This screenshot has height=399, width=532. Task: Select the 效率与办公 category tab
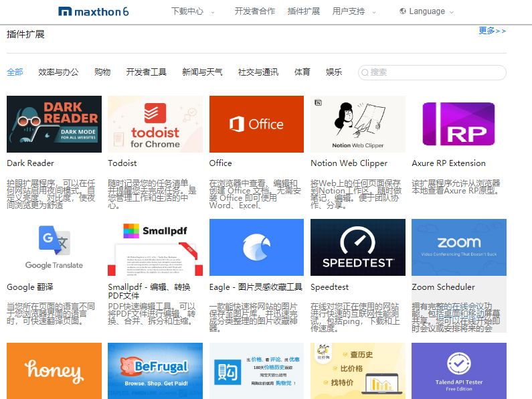tap(58, 72)
